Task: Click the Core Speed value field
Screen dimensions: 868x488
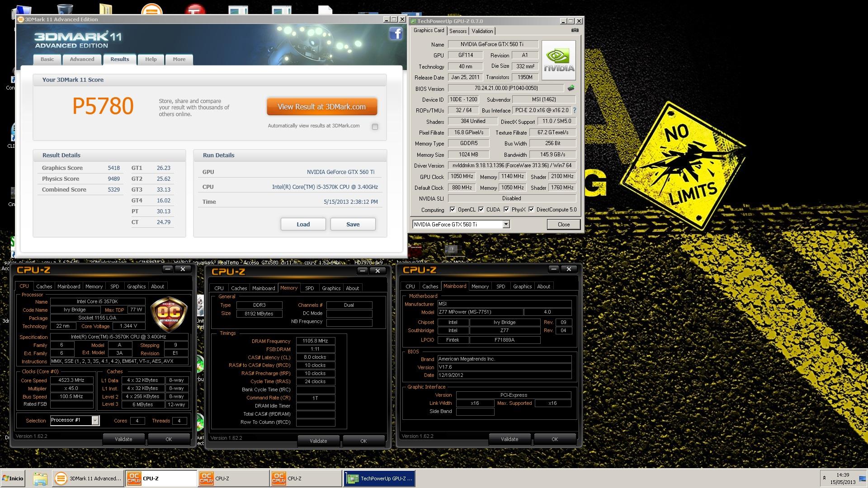Action: tap(72, 380)
